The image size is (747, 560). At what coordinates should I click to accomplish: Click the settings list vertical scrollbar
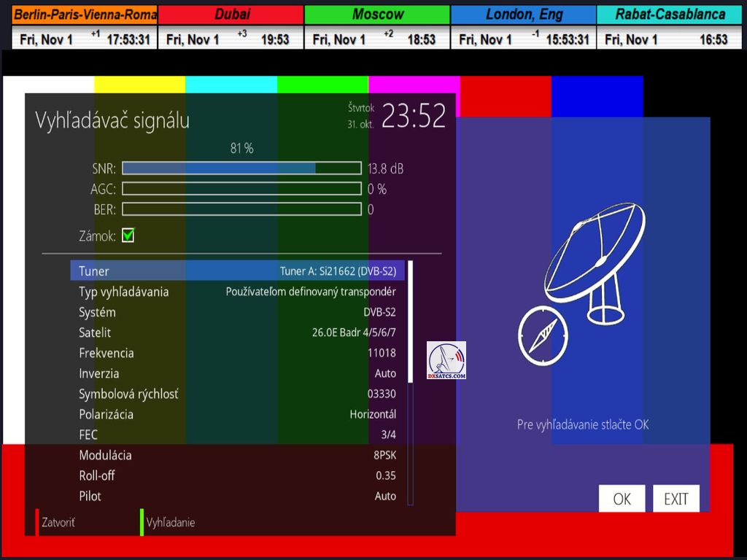[x=410, y=383]
